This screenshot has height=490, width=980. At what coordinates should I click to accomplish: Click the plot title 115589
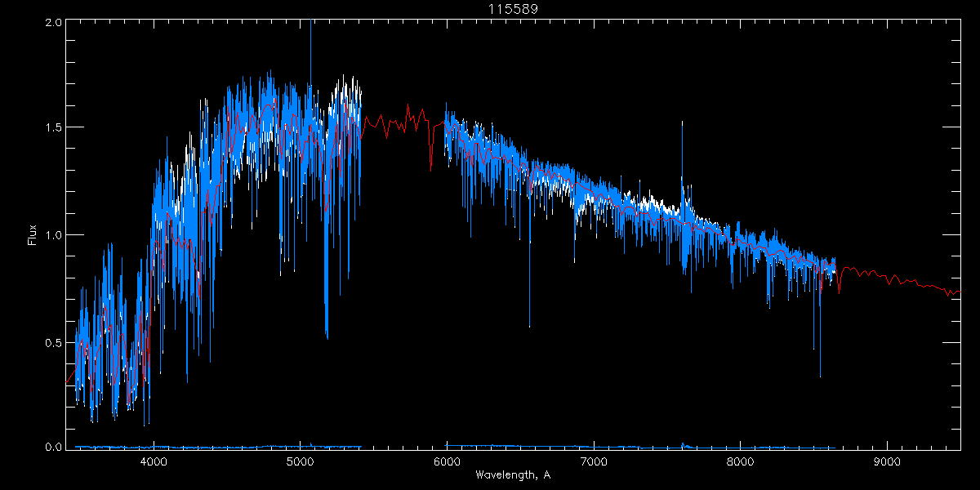513,8
